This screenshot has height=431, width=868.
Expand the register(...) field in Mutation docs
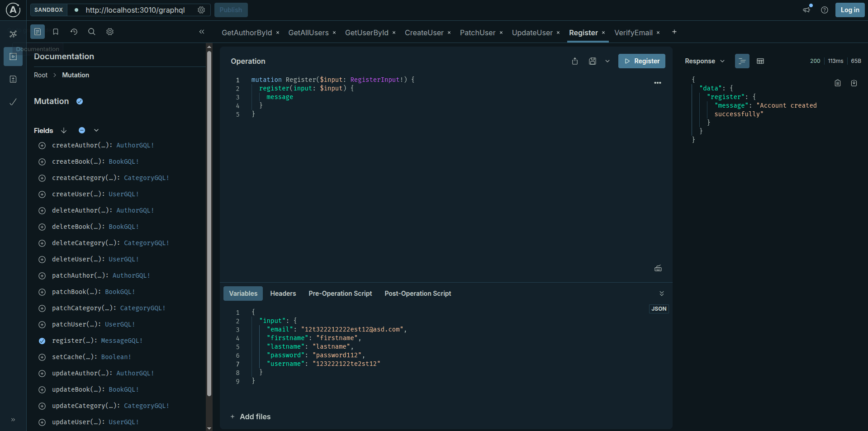click(x=42, y=341)
